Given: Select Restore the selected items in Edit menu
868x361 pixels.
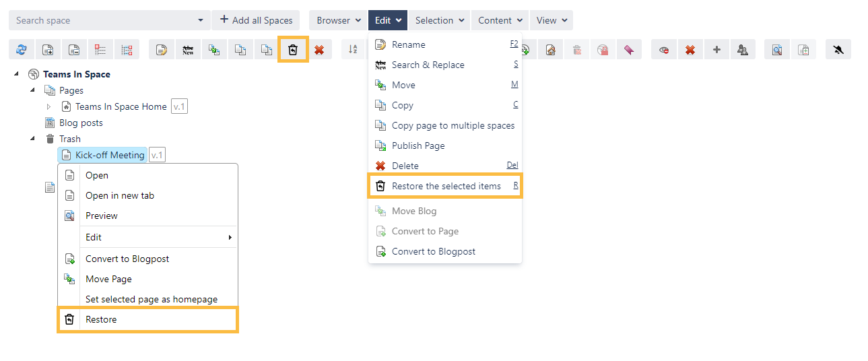Looking at the screenshot, I should [446, 186].
